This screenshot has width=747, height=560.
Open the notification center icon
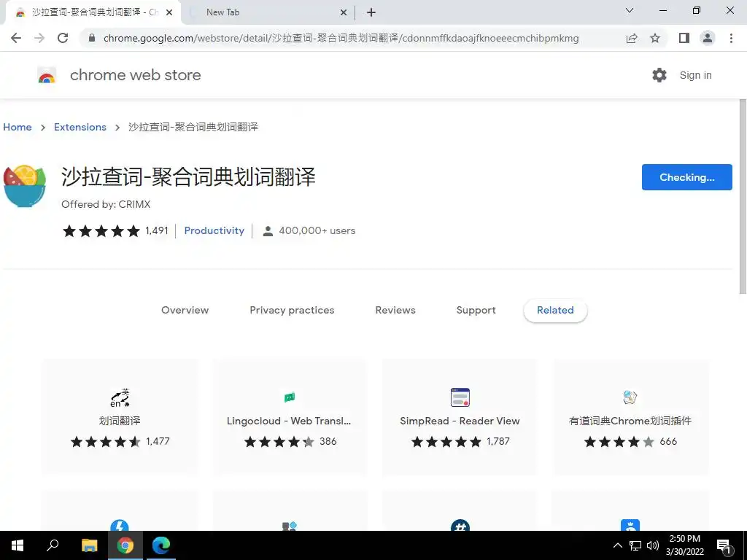click(x=724, y=547)
